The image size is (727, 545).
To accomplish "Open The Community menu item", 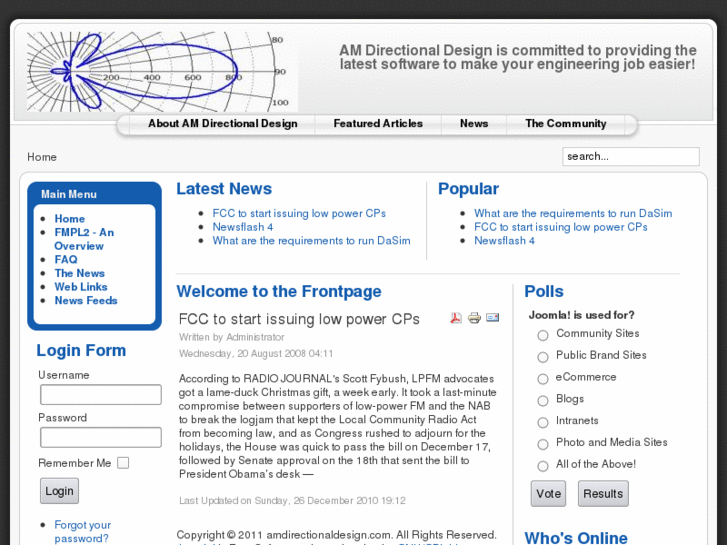I will pos(566,123).
